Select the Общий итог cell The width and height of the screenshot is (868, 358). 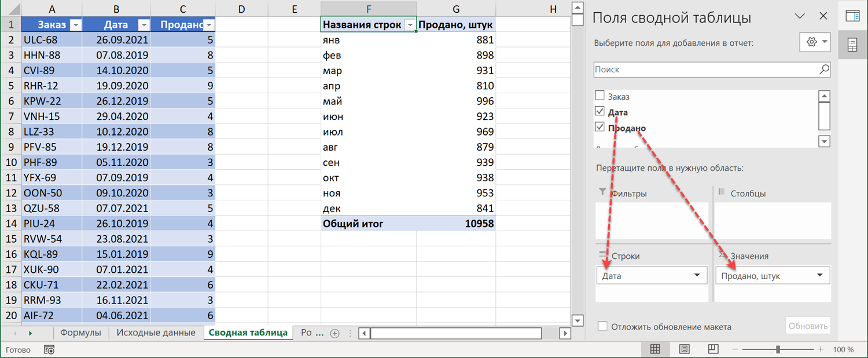tap(369, 224)
